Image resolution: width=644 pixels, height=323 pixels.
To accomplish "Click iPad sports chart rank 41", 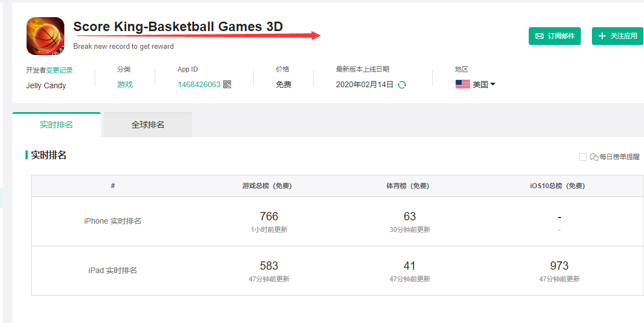I will point(410,266).
